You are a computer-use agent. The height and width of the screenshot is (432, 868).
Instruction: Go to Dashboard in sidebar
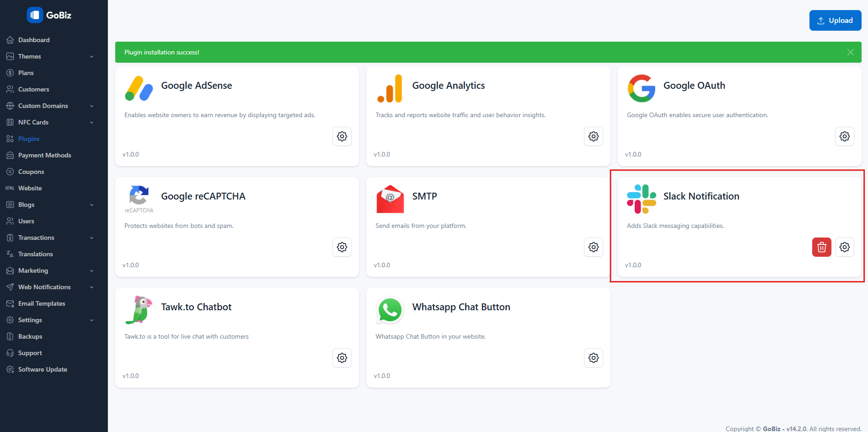point(34,40)
